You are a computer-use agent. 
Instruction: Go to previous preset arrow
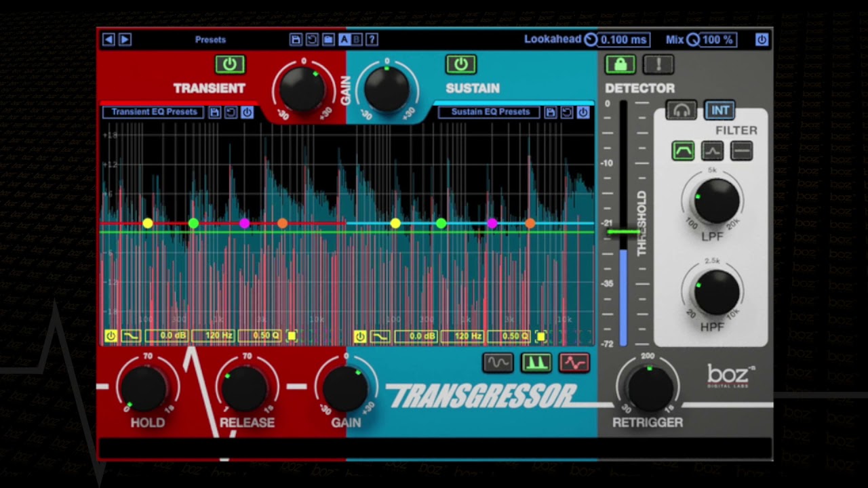pos(108,39)
